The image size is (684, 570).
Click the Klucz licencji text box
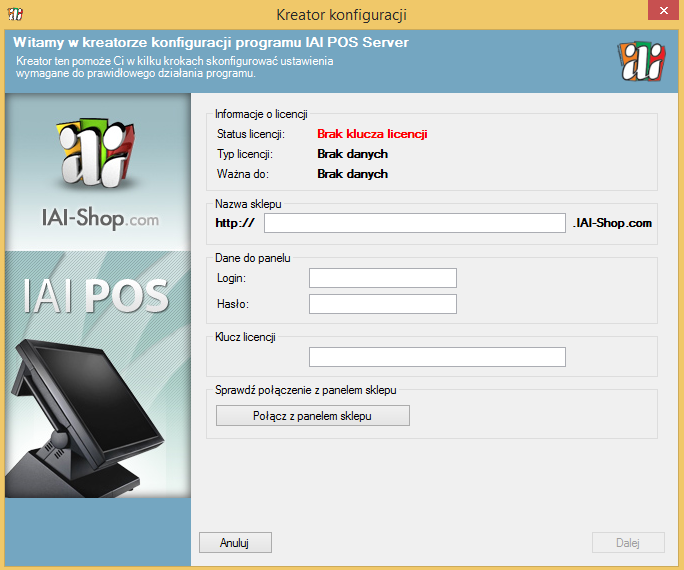[437, 357]
